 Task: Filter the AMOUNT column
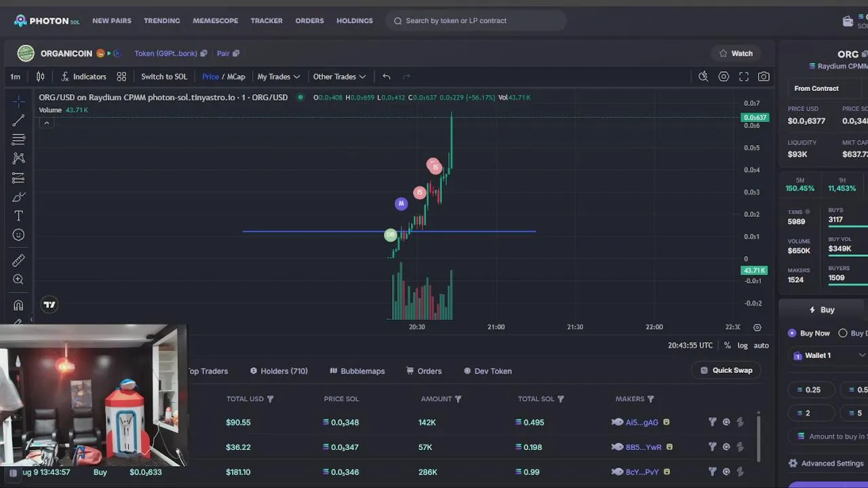pos(458,399)
